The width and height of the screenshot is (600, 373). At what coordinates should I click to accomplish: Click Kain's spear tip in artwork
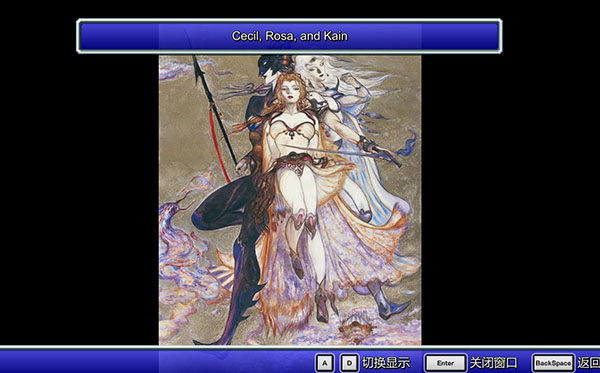pyautogui.click(x=196, y=66)
